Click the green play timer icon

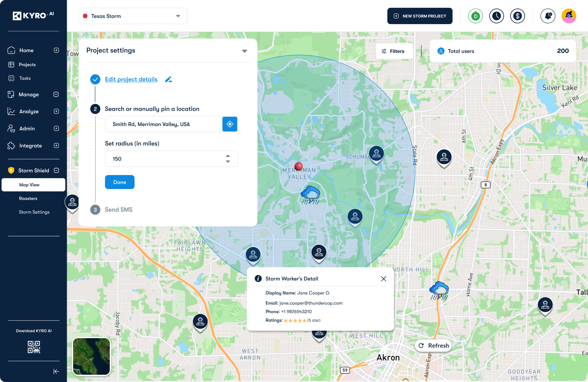[x=475, y=16]
